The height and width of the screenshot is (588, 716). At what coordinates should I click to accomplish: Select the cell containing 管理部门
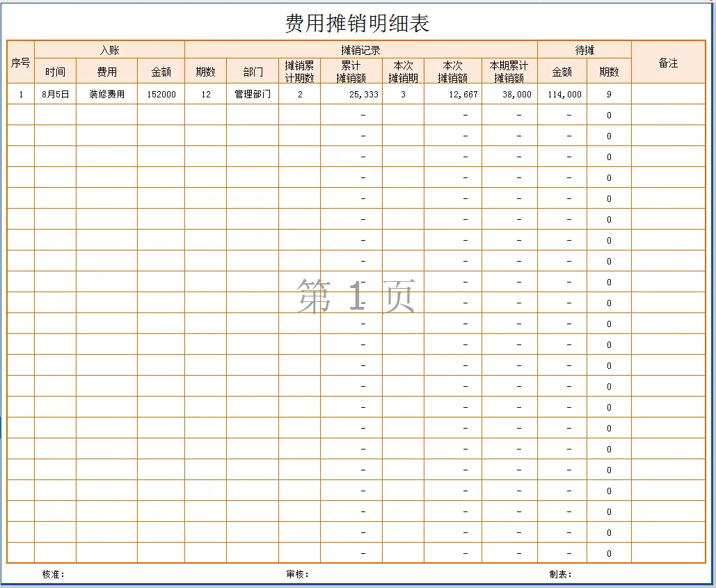click(x=253, y=94)
